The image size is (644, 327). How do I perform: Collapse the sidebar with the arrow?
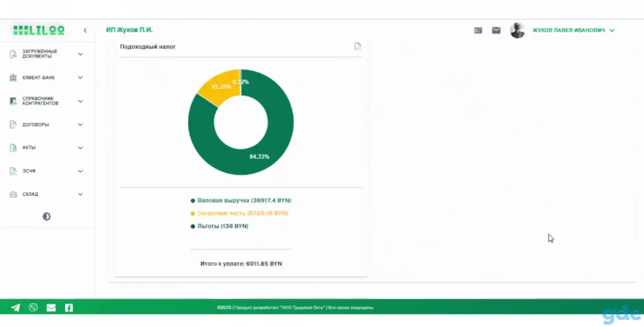pos(85,31)
